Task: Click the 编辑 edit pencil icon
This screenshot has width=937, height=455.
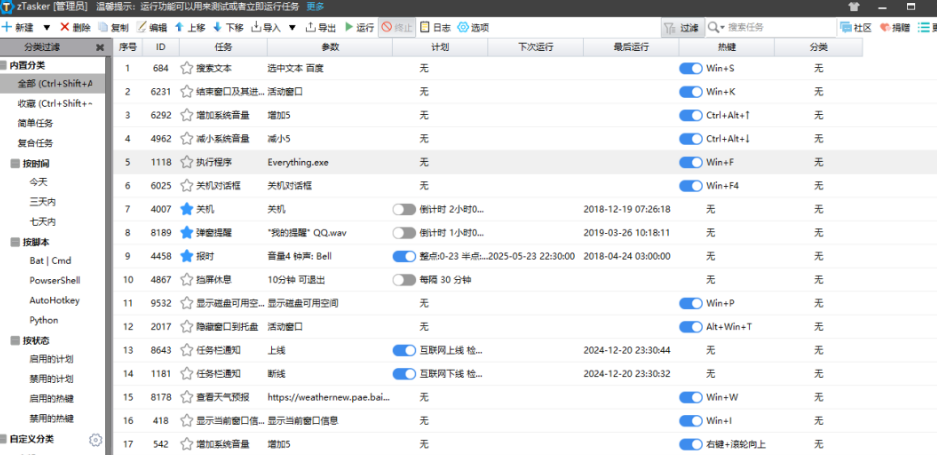Action: click(141, 28)
